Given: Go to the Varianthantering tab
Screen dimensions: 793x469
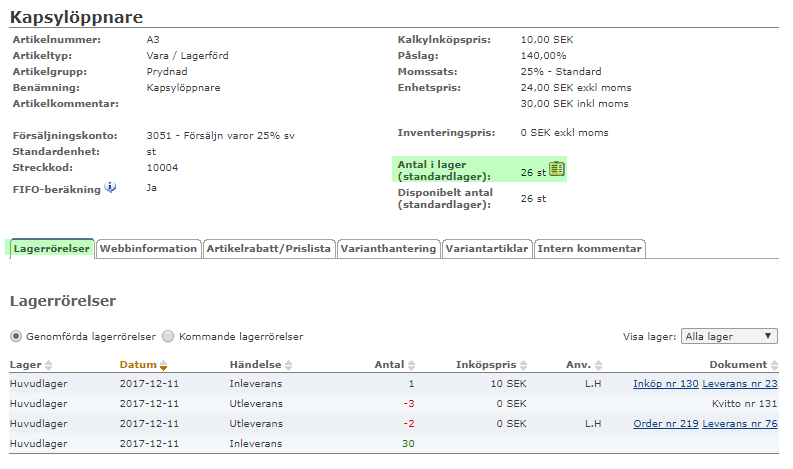Looking at the screenshot, I should (388, 249).
